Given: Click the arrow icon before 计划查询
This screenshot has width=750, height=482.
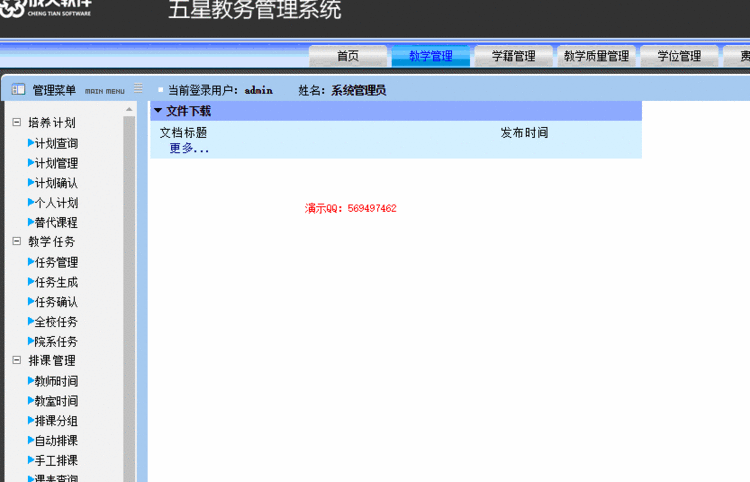Looking at the screenshot, I should [31, 143].
